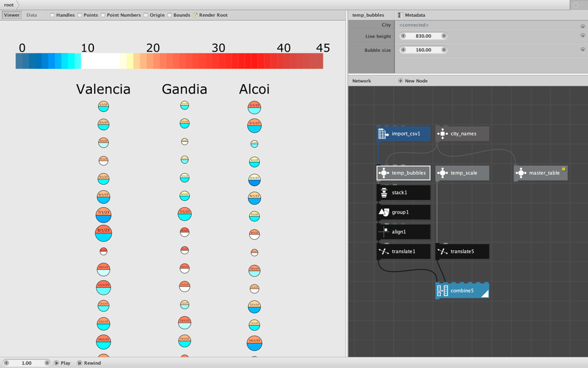Increase the frame number at bottom
The height and width of the screenshot is (368, 588).
pyautogui.click(x=47, y=363)
